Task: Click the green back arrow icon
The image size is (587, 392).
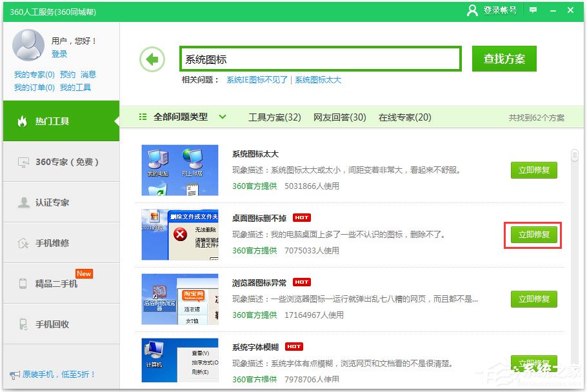Action: (152, 59)
